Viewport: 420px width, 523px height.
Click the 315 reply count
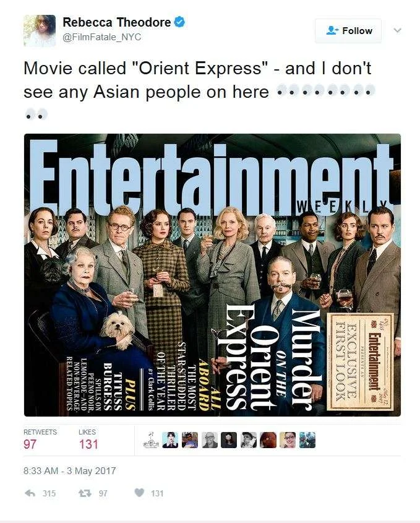click(49, 493)
